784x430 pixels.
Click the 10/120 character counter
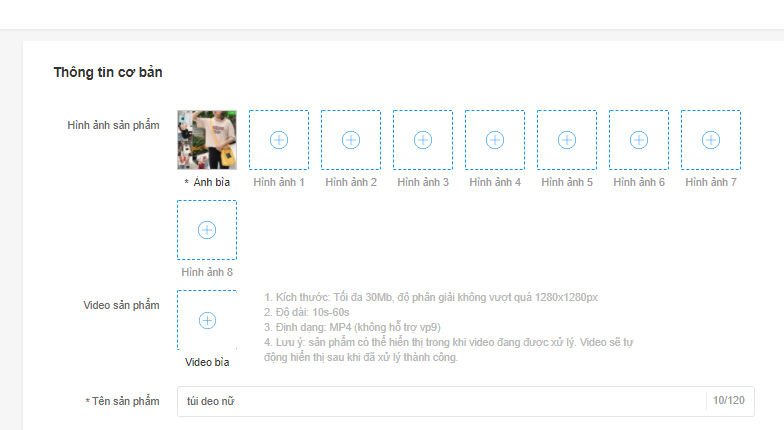(729, 401)
